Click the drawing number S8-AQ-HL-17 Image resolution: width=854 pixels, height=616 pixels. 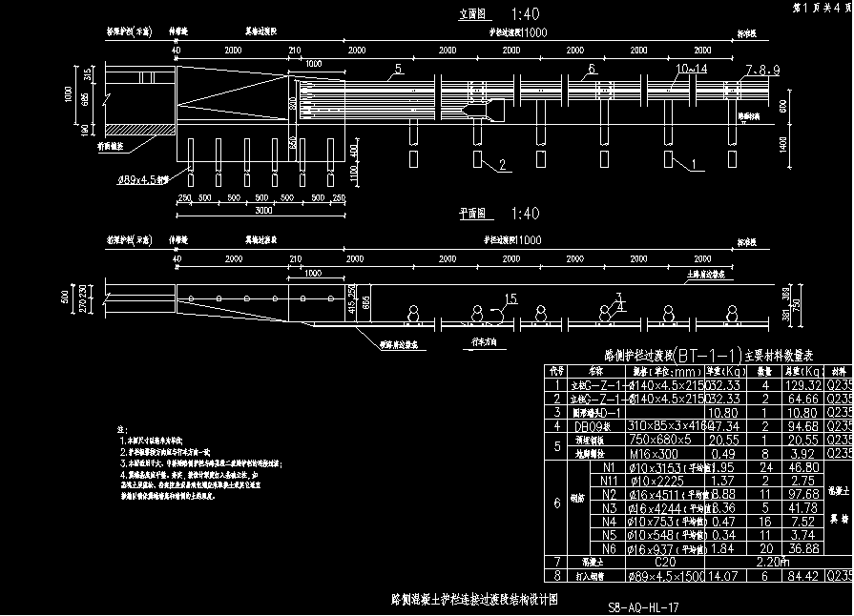pyautogui.click(x=644, y=606)
